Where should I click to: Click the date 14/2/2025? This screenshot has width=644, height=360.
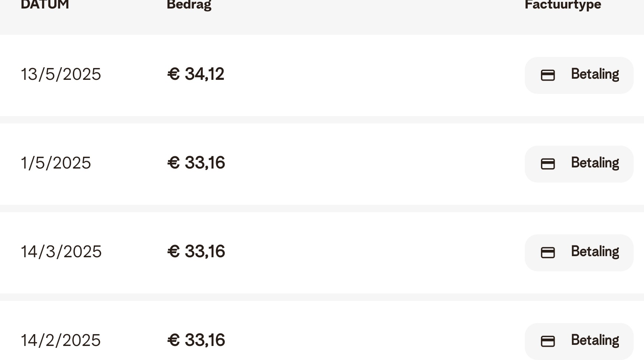click(x=61, y=340)
